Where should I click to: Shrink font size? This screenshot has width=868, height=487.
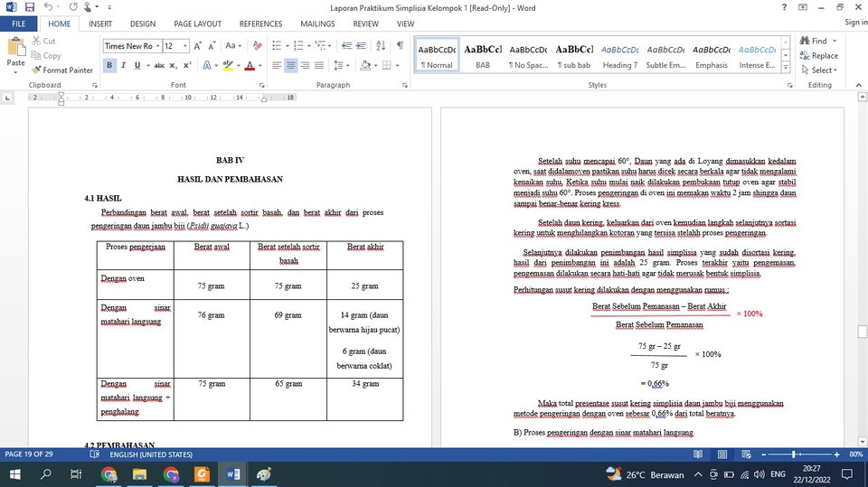pyautogui.click(x=212, y=46)
